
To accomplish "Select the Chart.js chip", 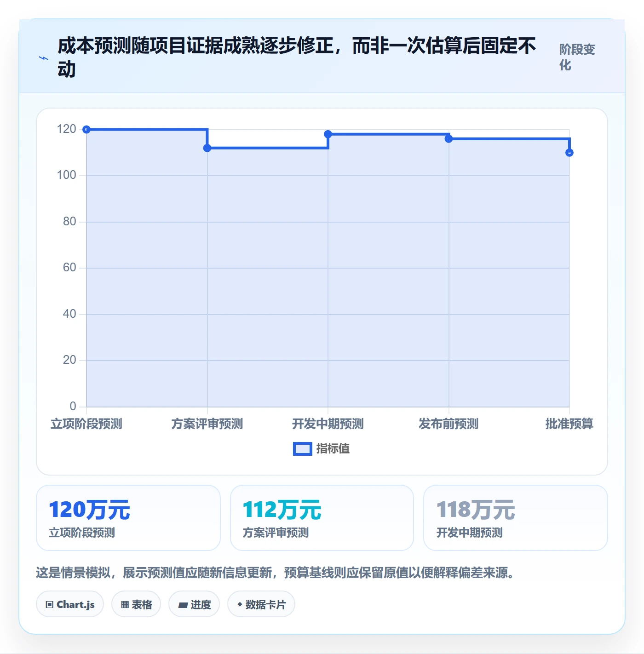I will (70, 604).
